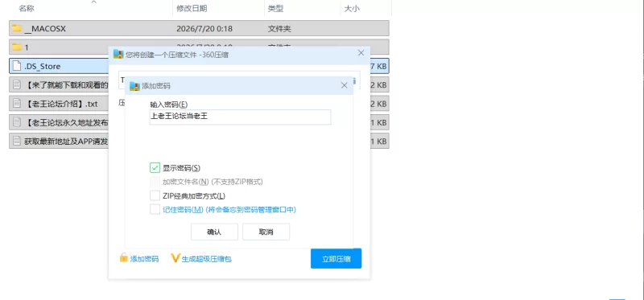This screenshot has height=300, width=644.
Task: Tick the 记住密码 checkbox
Action: click(155, 209)
